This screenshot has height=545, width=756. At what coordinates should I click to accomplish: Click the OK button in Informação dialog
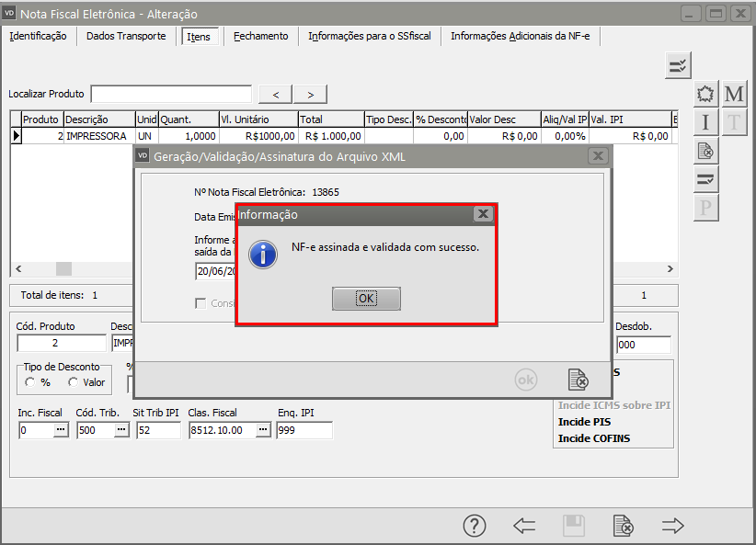coord(366,299)
